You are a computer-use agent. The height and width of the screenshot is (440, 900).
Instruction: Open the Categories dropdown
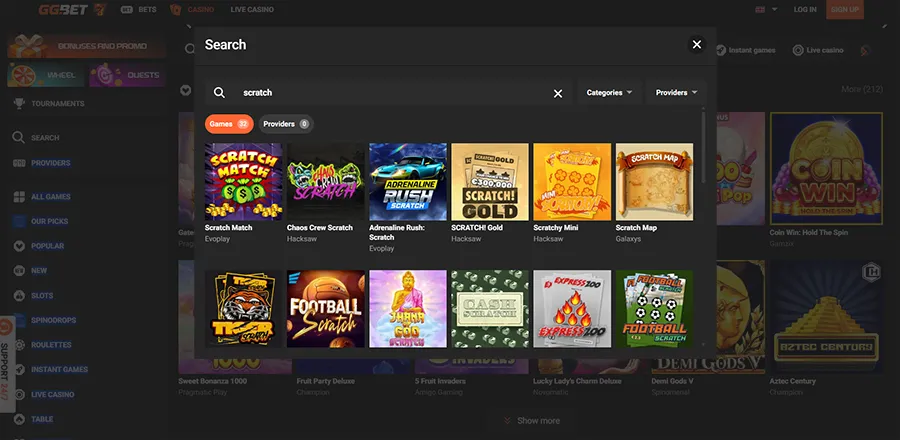click(x=608, y=92)
